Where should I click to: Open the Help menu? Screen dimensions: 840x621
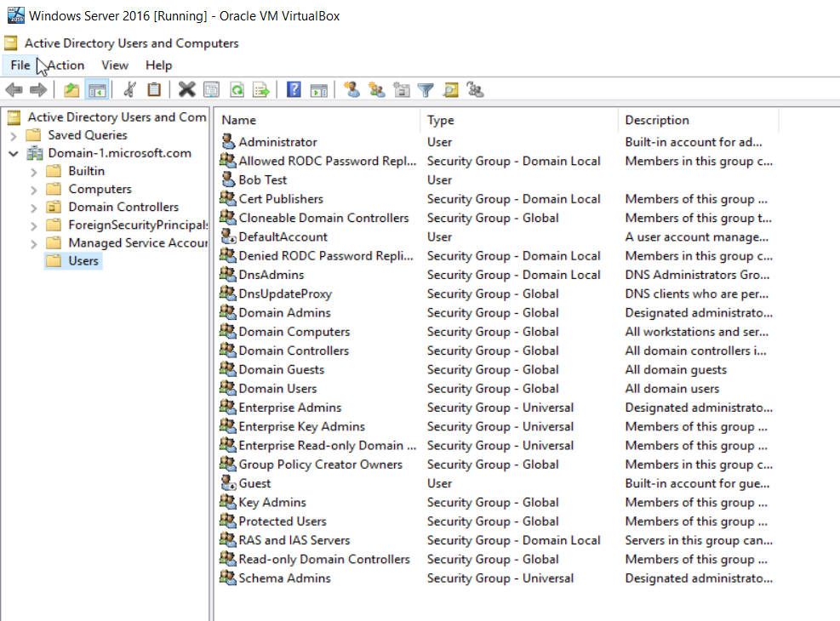coord(158,66)
